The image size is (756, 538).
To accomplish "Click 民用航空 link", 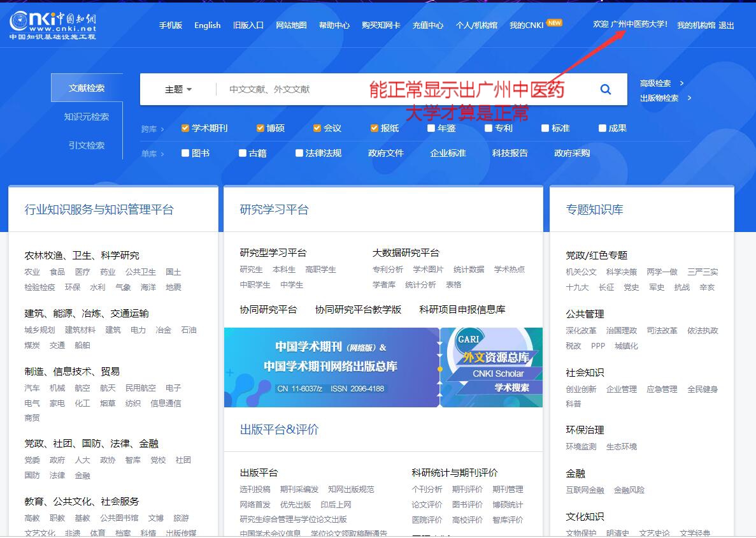I will coord(141,388).
